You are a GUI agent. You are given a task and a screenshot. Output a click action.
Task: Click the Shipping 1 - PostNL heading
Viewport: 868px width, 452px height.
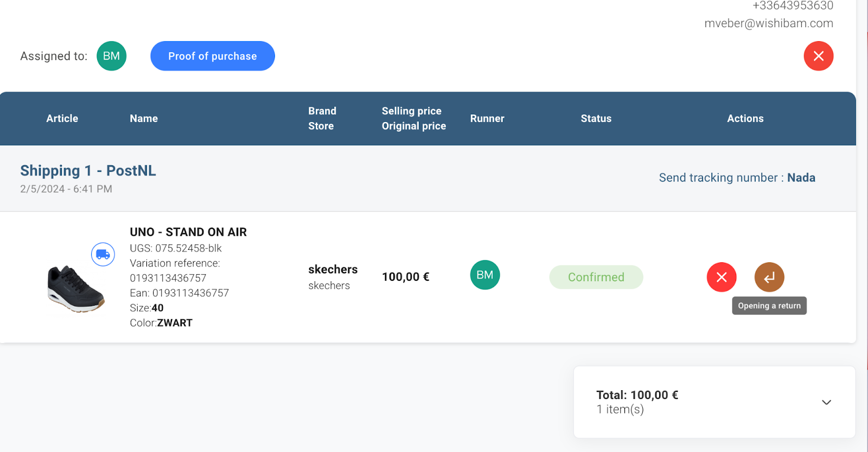point(88,171)
